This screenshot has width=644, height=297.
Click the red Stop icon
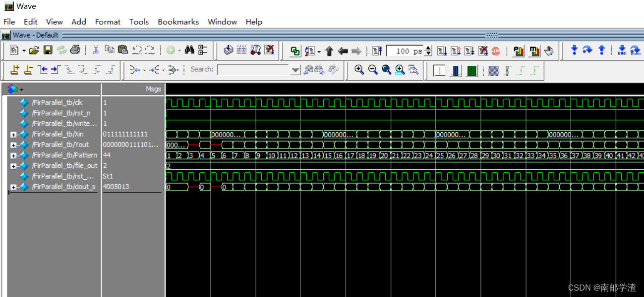pyautogui.click(x=495, y=51)
